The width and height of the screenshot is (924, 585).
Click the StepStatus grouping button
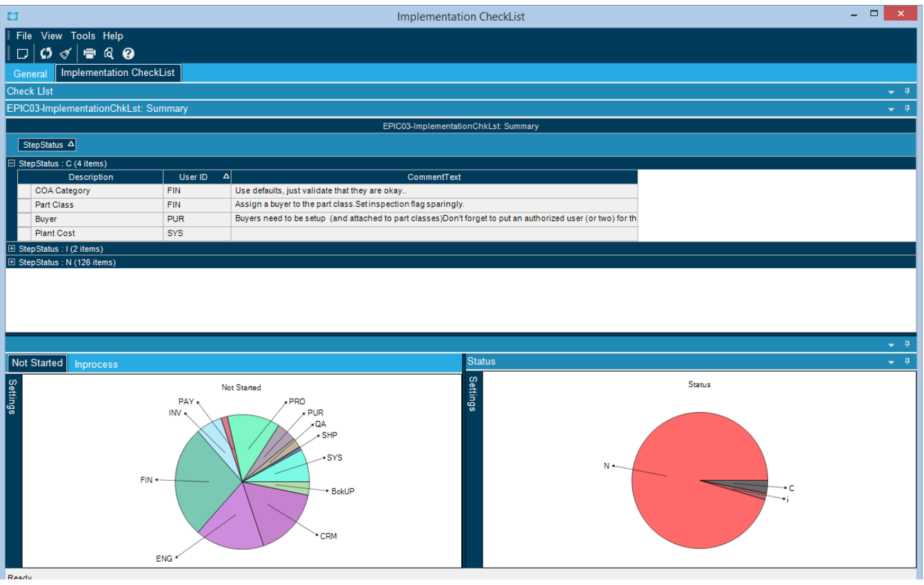pos(48,145)
